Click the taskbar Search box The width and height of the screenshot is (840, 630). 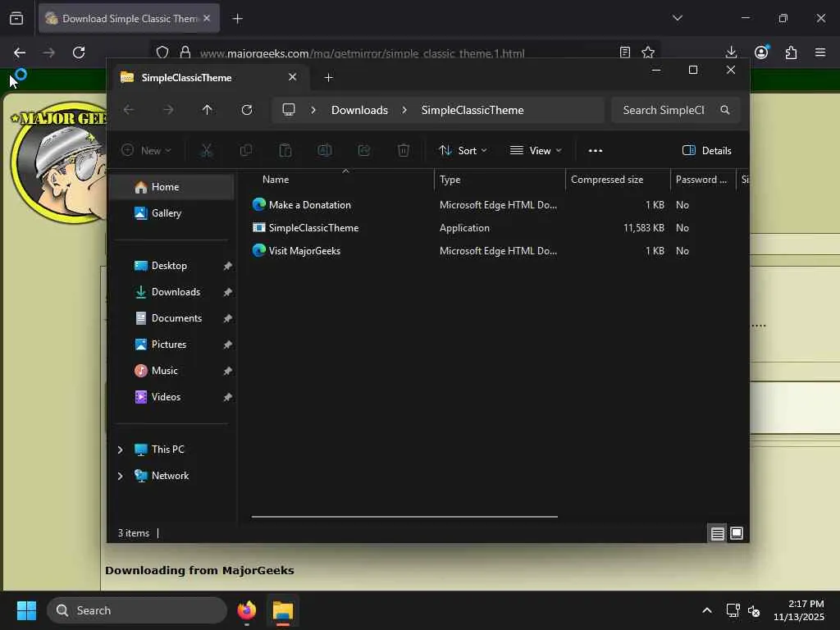[137, 610]
